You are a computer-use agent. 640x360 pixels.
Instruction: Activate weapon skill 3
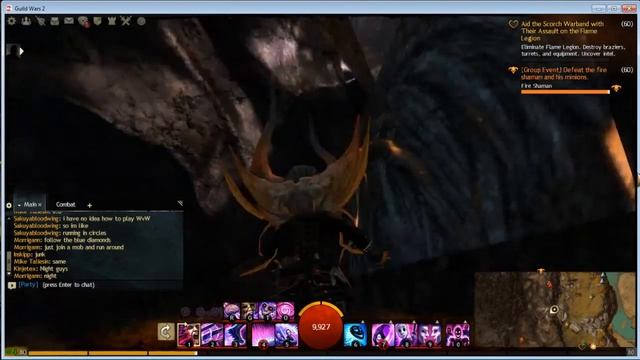coord(236,335)
